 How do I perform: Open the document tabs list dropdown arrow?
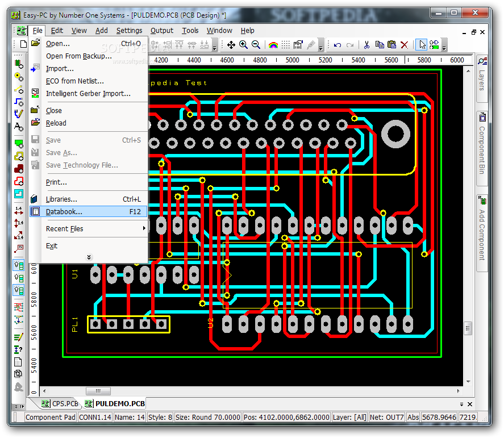click(x=461, y=404)
